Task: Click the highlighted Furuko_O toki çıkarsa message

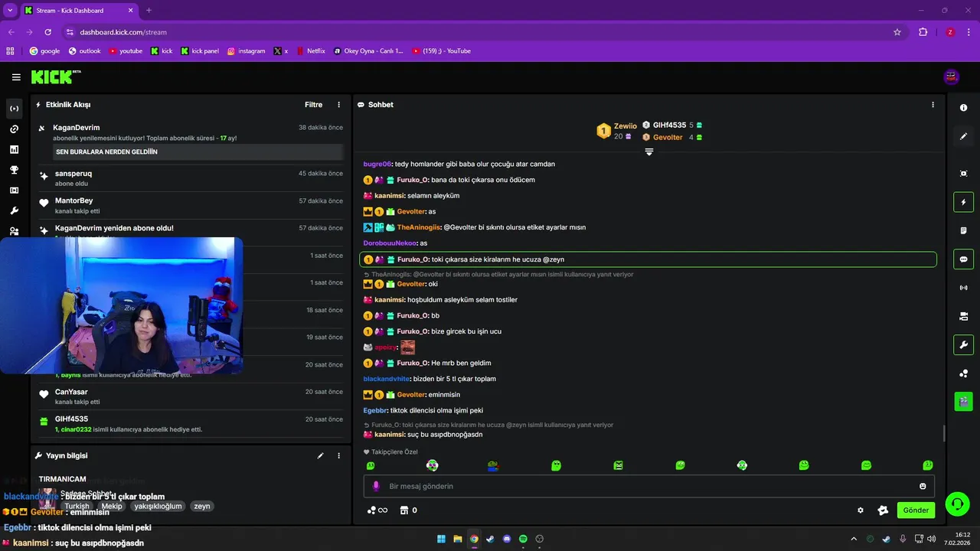Action: point(648,259)
